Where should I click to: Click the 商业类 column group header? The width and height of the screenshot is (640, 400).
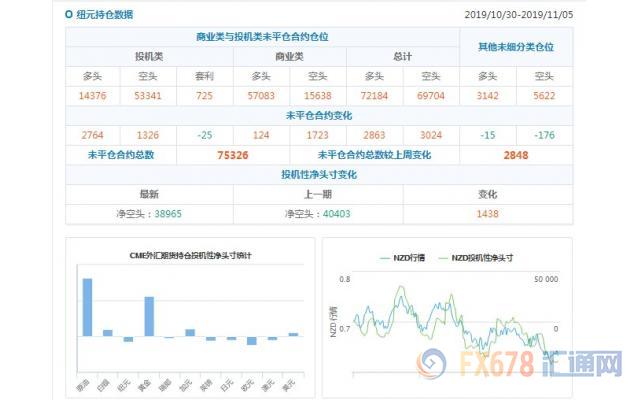pos(289,56)
